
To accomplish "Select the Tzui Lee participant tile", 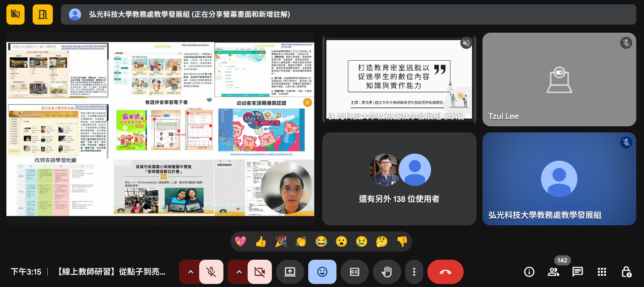I will pos(559,79).
